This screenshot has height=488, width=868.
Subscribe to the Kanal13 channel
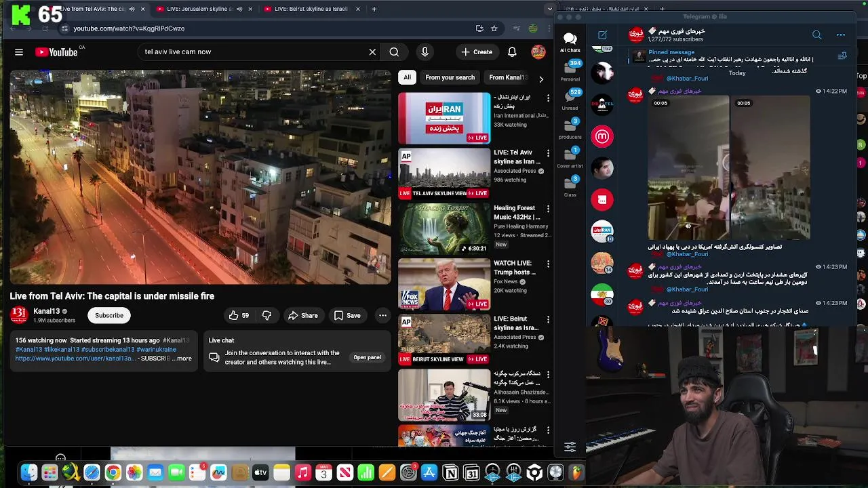coord(109,315)
